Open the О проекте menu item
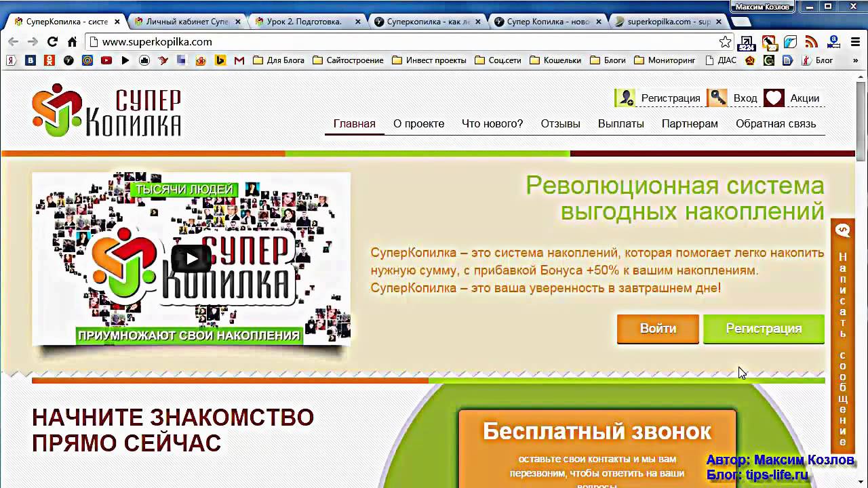Viewport: 868px width, 488px height. click(418, 124)
